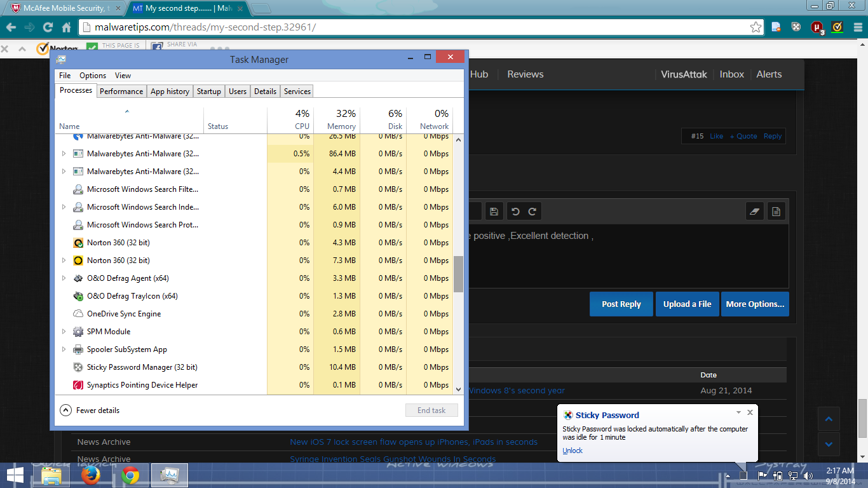Click the battery power tray icon
868x488 pixels.
click(777, 475)
